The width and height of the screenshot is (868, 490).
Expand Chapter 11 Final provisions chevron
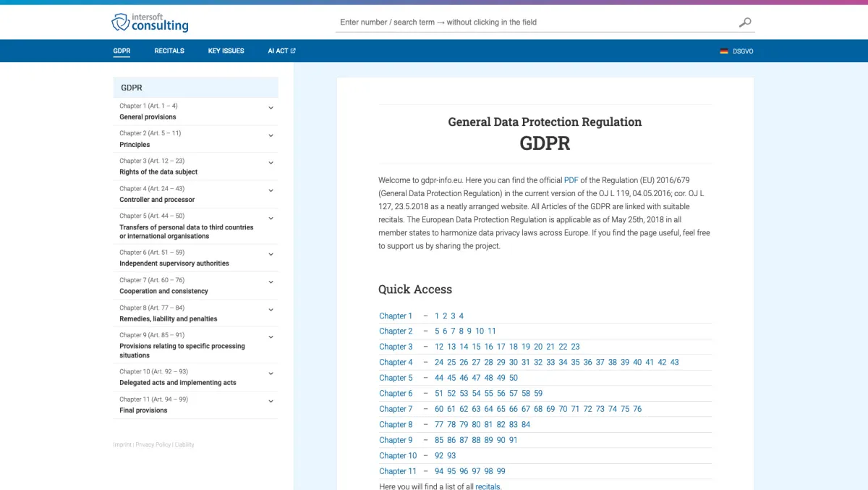[x=271, y=401]
